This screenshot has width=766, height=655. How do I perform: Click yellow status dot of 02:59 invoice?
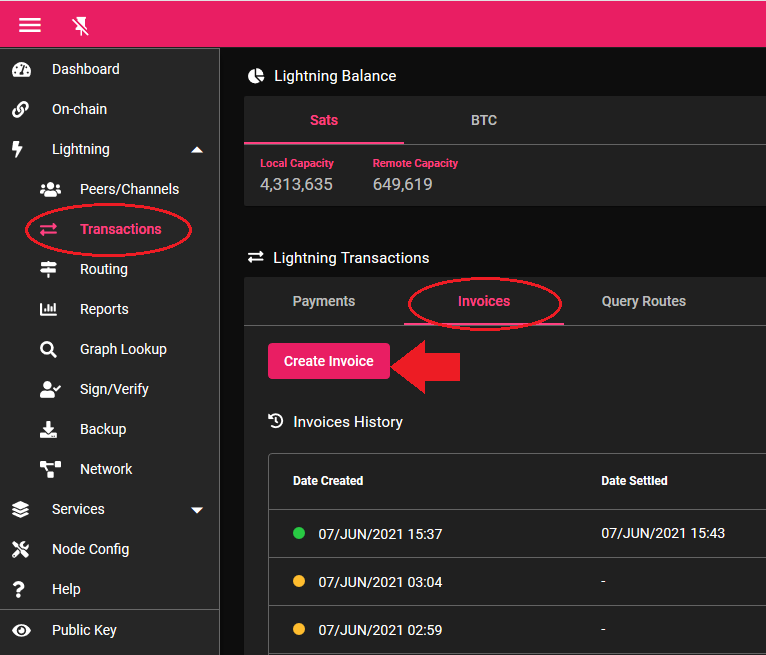coord(299,629)
